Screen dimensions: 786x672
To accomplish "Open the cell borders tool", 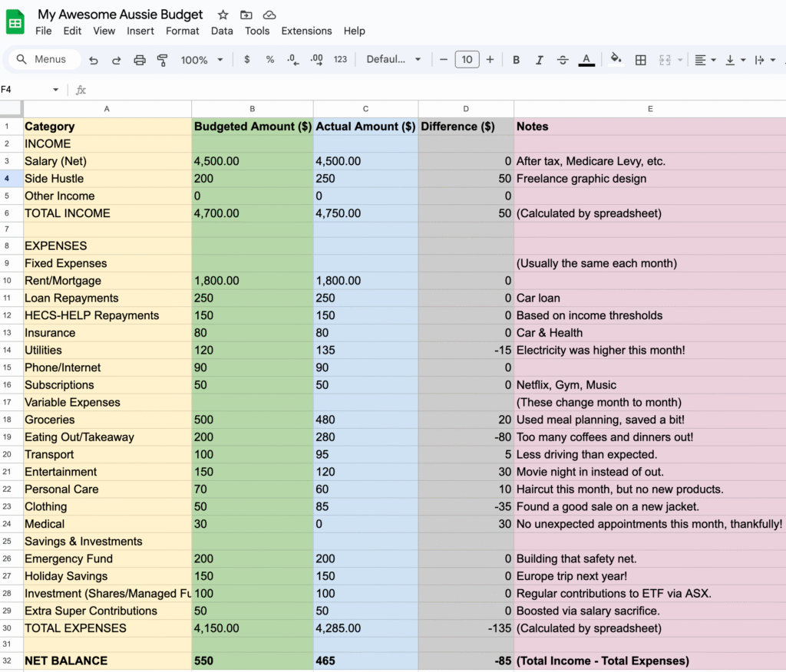I will click(641, 60).
